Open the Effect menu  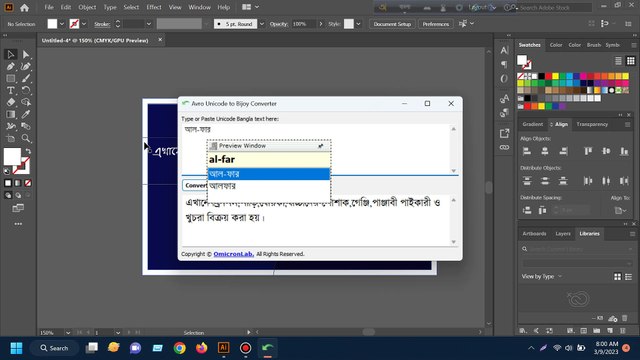coord(153,7)
